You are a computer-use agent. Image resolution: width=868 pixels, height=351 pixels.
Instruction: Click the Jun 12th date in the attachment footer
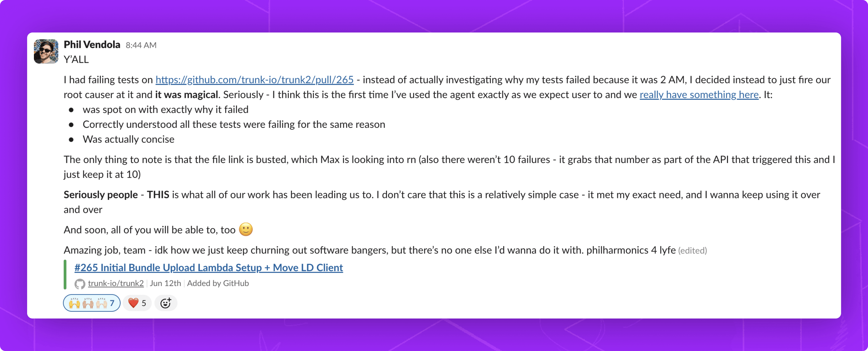click(x=165, y=283)
